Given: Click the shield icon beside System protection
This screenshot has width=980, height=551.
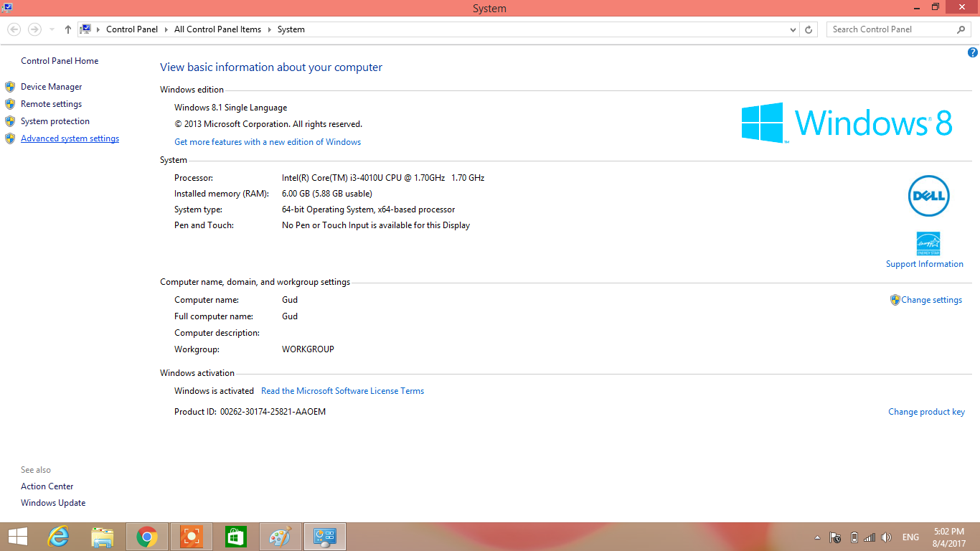Looking at the screenshot, I should click(10, 121).
